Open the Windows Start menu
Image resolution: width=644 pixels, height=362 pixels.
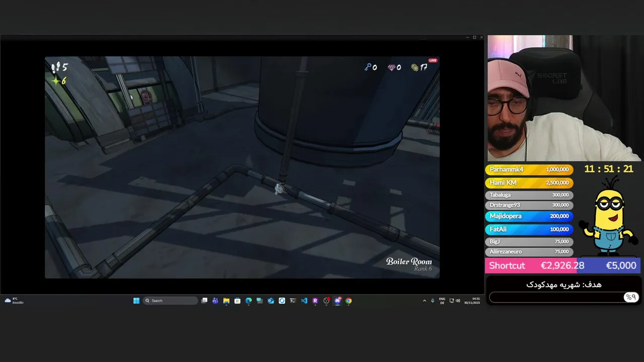[136, 301]
